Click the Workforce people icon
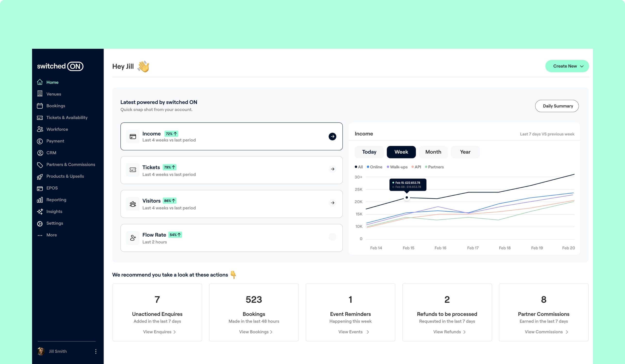Image resolution: width=625 pixels, height=364 pixels. pyautogui.click(x=40, y=129)
